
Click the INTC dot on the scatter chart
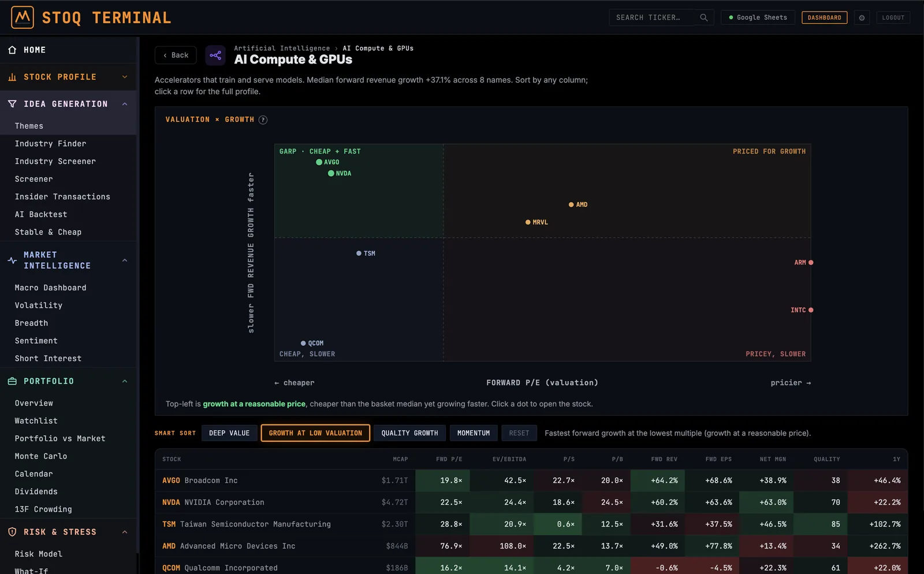[811, 310]
